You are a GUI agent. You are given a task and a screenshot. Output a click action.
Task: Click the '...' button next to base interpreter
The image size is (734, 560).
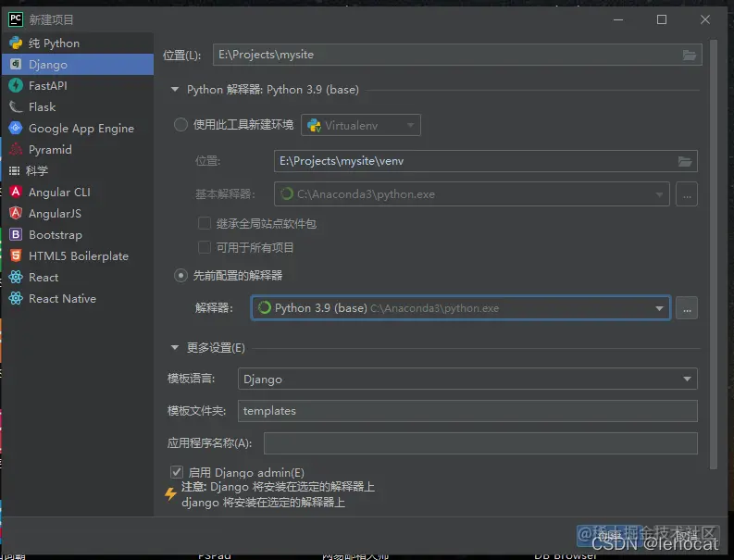tap(687, 194)
